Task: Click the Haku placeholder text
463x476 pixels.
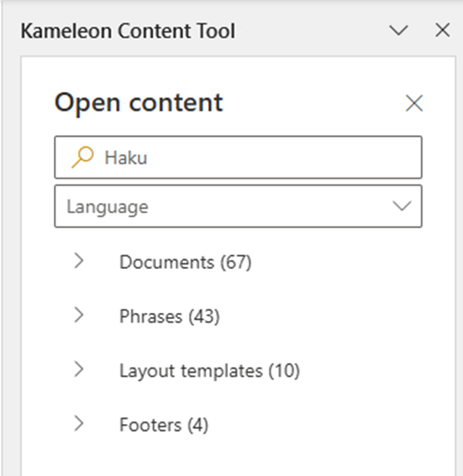Action: [x=126, y=158]
